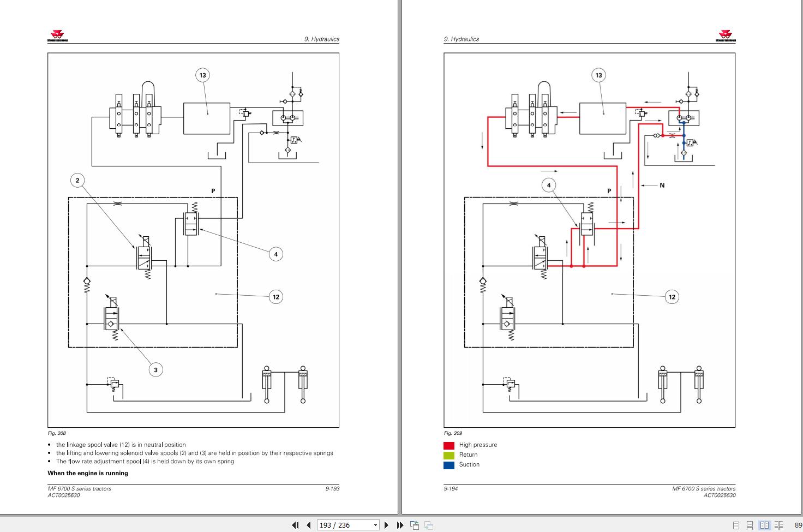Viewport: 803px width, 532px height.
Task: Open the page number dropdown arrow
Action: point(375,525)
